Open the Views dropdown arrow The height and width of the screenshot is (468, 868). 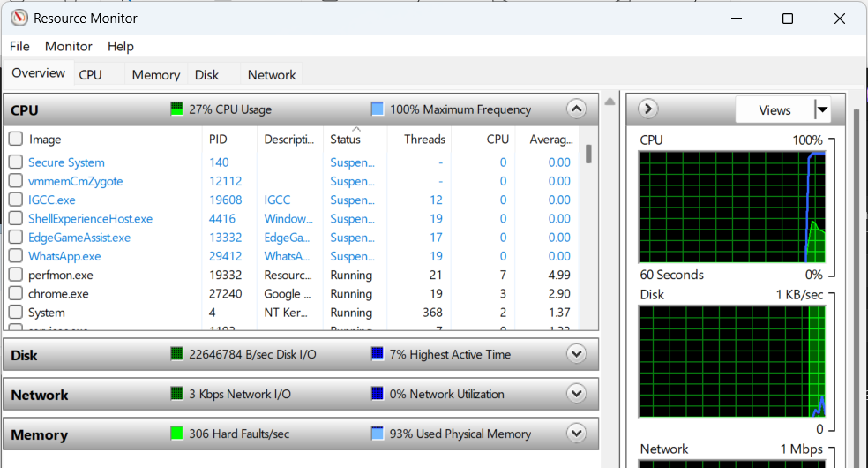(x=823, y=109)
